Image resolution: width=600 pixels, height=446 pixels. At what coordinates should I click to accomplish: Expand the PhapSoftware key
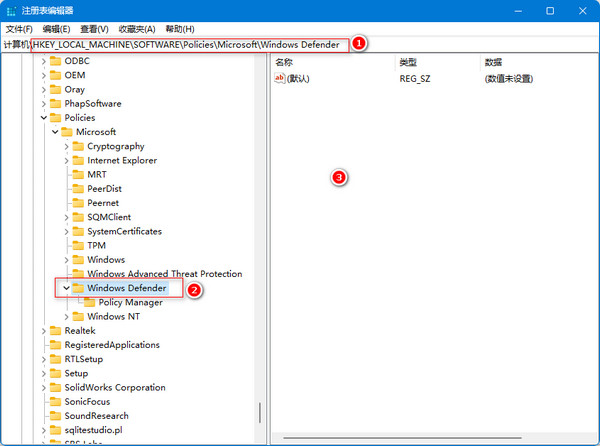click(44, 104)
